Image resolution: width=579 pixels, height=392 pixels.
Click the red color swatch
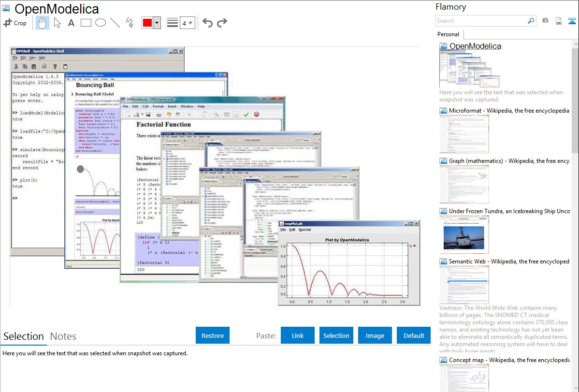click(x=147, y=23)
